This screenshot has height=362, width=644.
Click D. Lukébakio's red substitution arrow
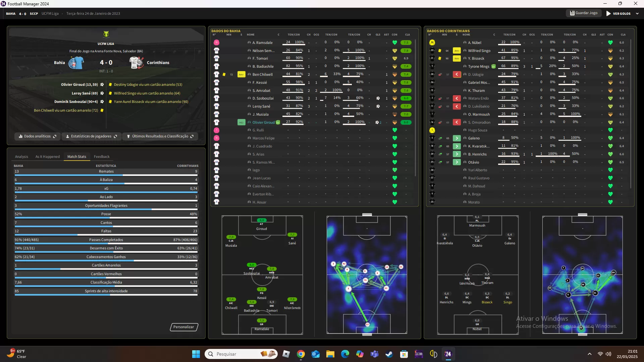tap(457, 106)
